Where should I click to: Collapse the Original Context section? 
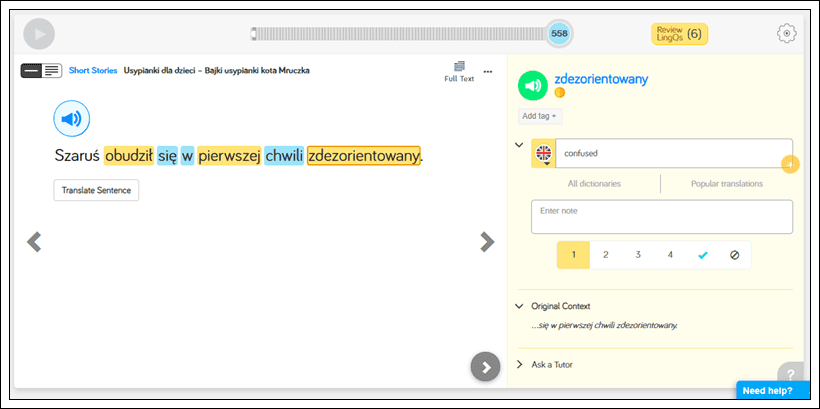pos(520,306)
